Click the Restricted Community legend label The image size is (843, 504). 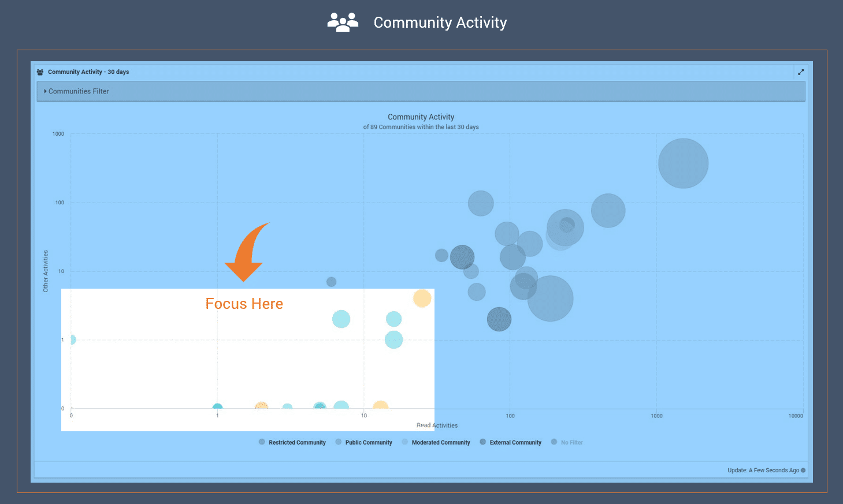(x=297, y=443)
